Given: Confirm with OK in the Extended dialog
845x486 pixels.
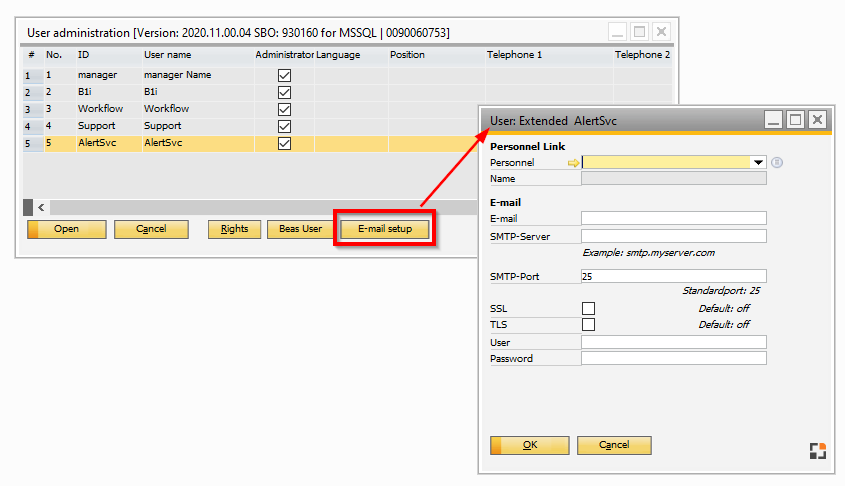Looking at the screenshot, I should tap(530, 445).
